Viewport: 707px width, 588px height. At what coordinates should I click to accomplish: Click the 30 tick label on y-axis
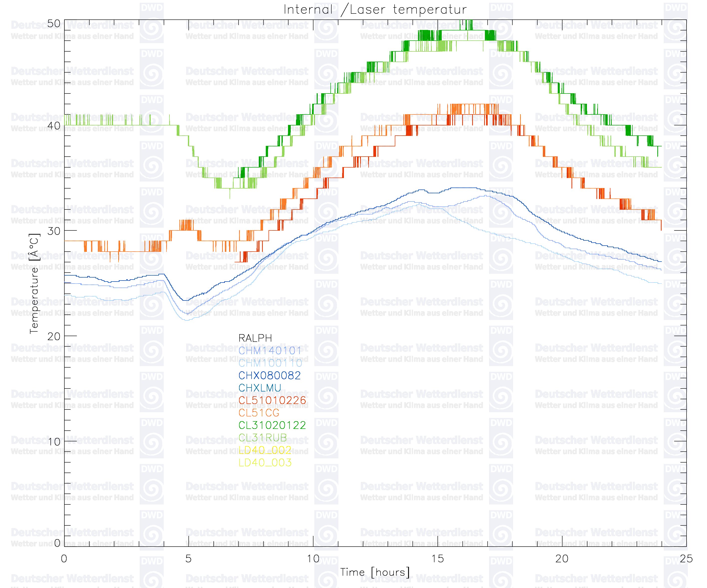coord(53,231)
